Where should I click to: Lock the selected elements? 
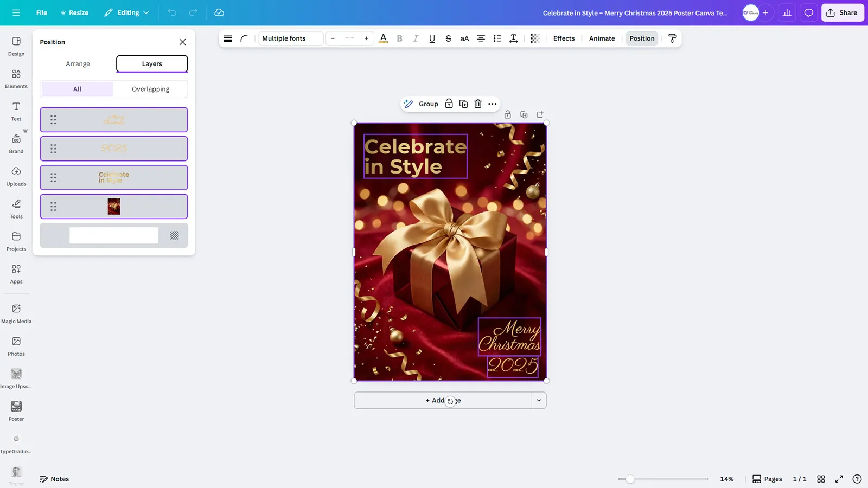click(x=449, y=104)
